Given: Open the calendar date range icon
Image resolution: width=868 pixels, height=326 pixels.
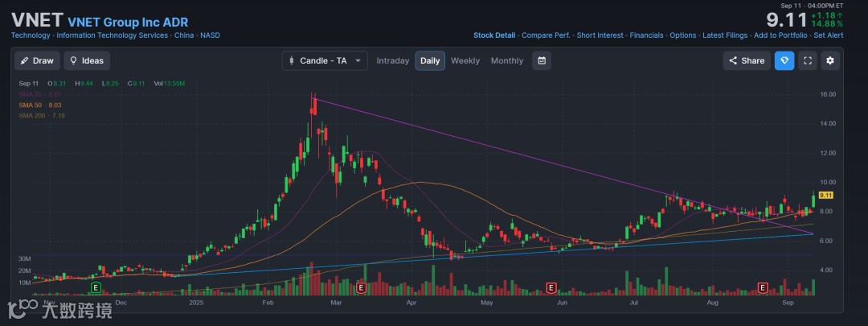Looking at the screenshot, I should pyautogui.click(x=542, y=61).
